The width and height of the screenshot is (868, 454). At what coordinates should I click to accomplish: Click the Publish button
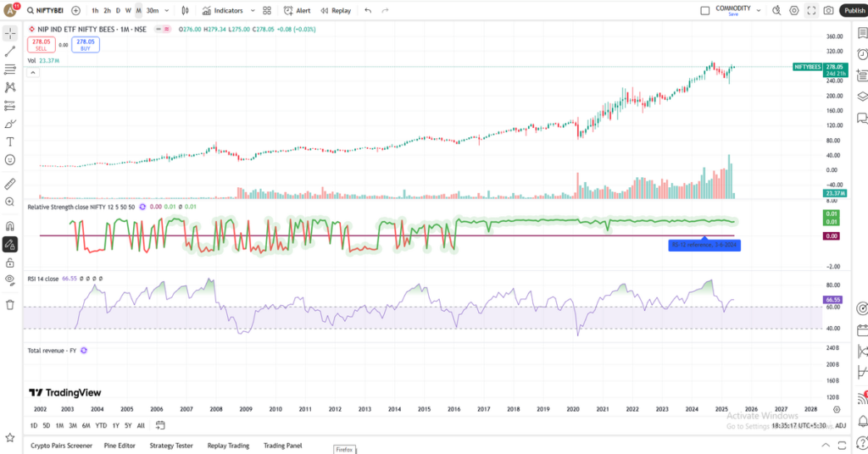pos(854,10)
